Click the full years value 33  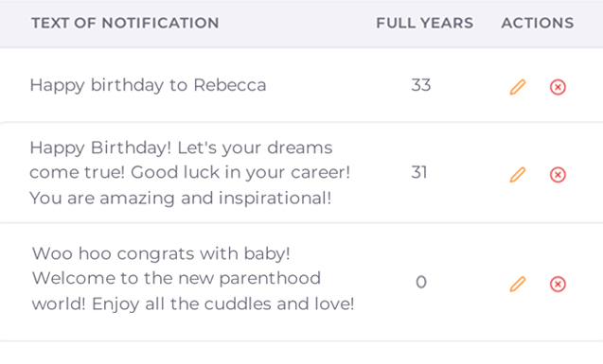[420, 85]
